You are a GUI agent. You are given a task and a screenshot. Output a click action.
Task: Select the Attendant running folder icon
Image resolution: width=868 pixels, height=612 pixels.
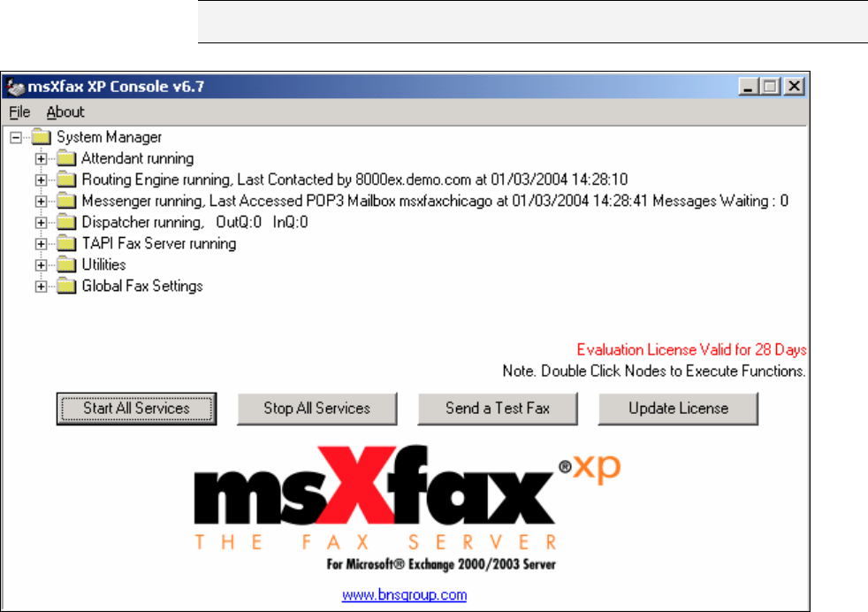[x=66, y=158]
